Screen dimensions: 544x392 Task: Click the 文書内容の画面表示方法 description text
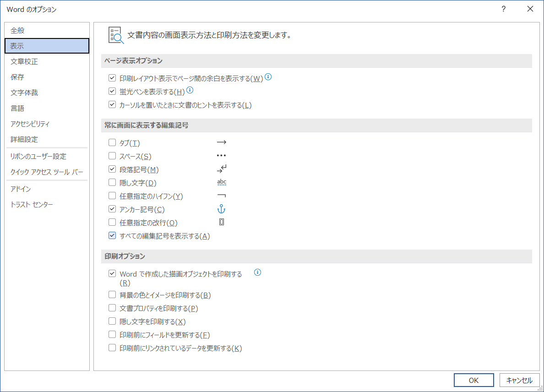coord(211,35)
